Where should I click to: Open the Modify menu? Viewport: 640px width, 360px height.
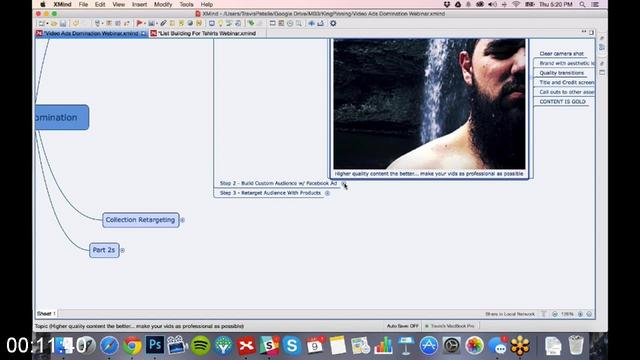163,4
